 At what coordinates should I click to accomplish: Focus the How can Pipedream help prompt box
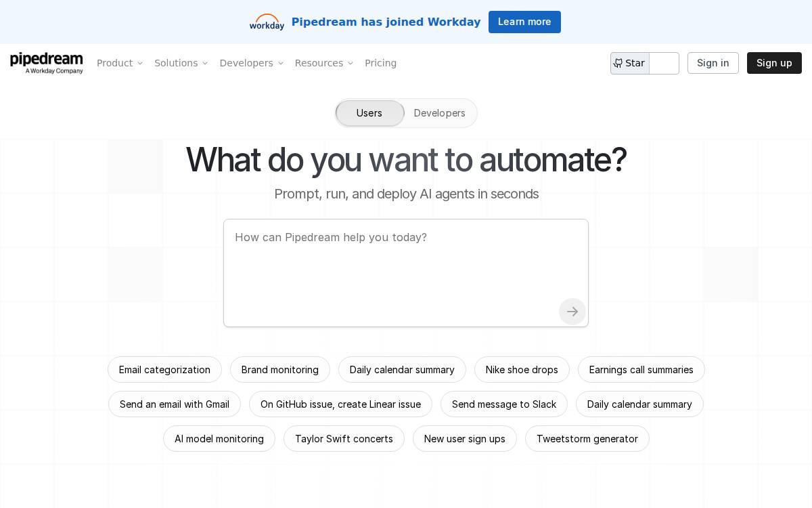[406, 273]
